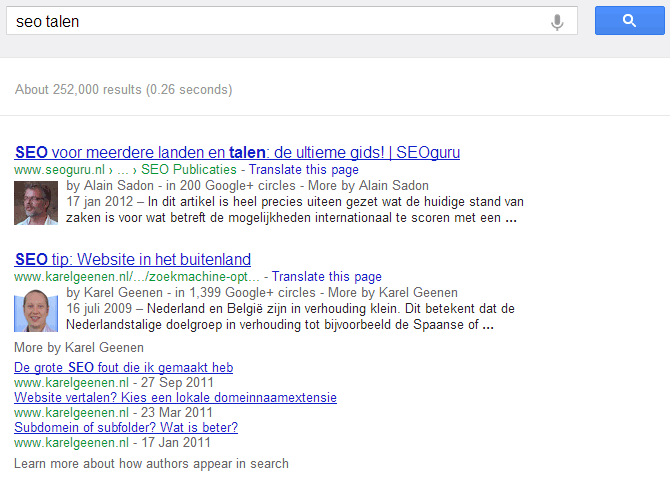This screenshot has height=478, width=670.
Task: Click the '17 jan 2012' snippet date
Action: click(100, 202)
